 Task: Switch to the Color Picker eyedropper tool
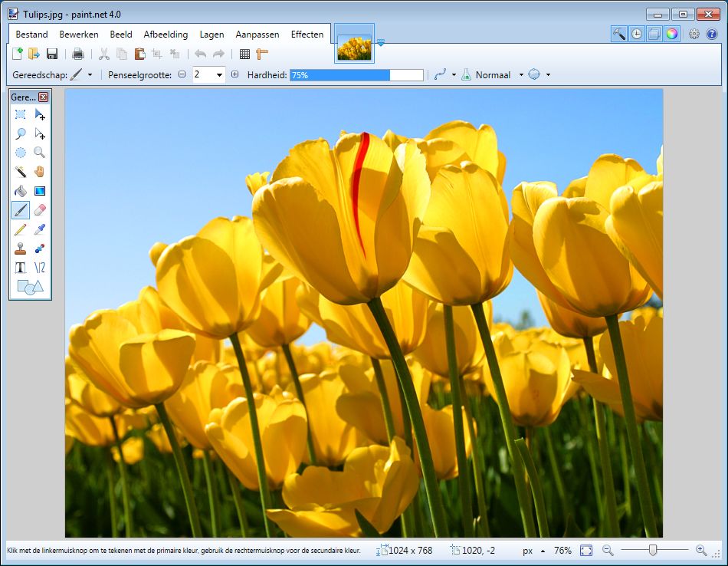[40, 229]
